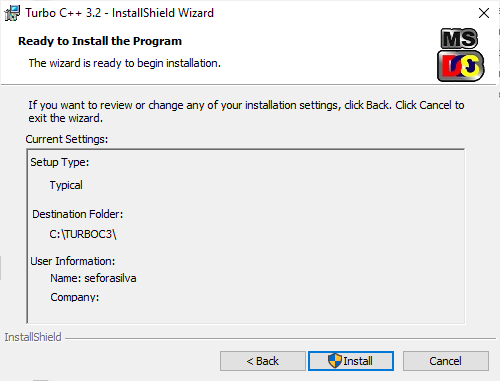Click the wizard is ready subtitle text
Viewport: 500px width, 381px height.
(125, 63)
